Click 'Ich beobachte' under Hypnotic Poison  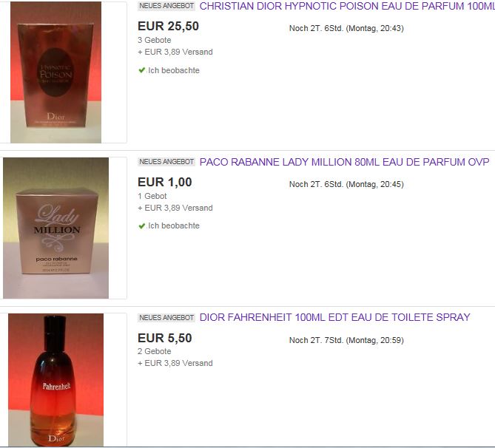[x=174, y=70]
